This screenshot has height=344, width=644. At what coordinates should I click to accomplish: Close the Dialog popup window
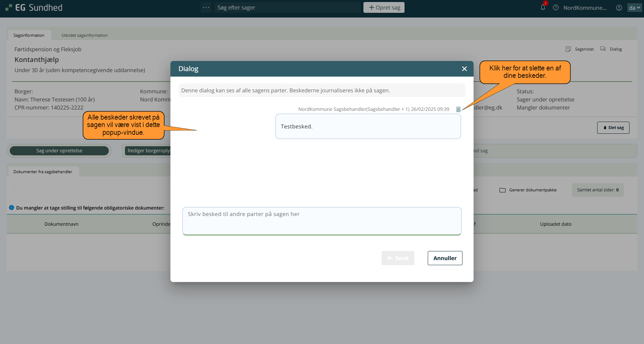(464, 69)
